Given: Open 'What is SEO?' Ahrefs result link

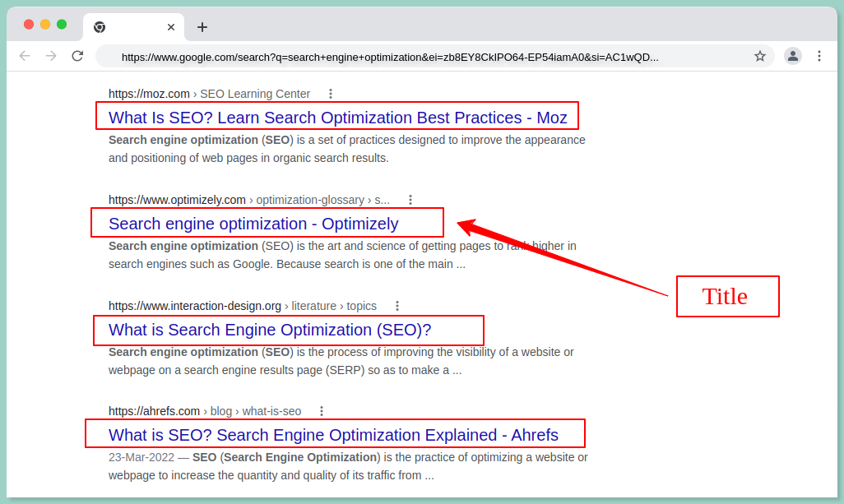Looking at the screenshot, I should coord(333,435).
